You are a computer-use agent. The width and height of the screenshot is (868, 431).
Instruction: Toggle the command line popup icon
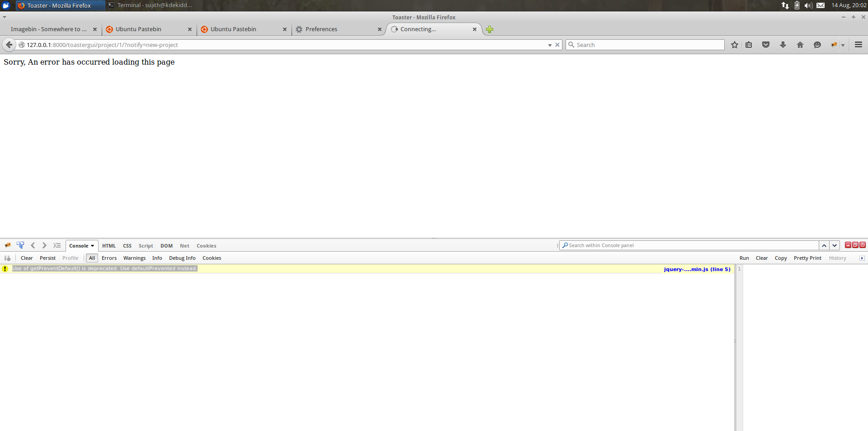57,245
